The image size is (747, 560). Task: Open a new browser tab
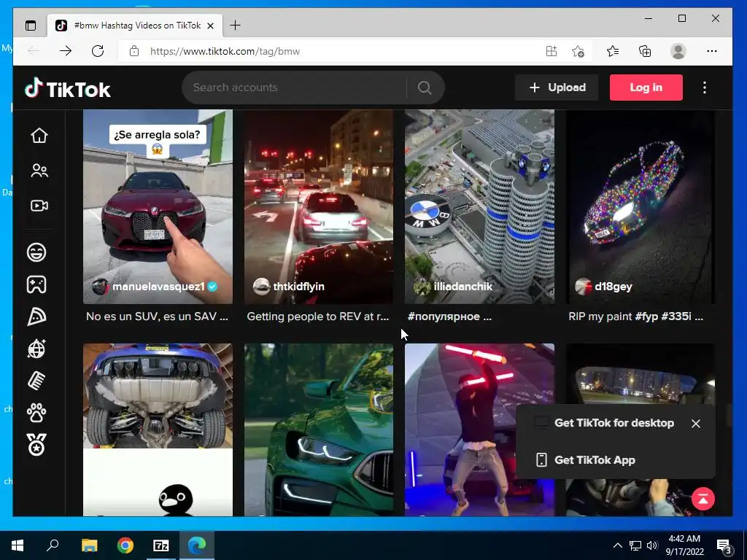tap(236, 26)
